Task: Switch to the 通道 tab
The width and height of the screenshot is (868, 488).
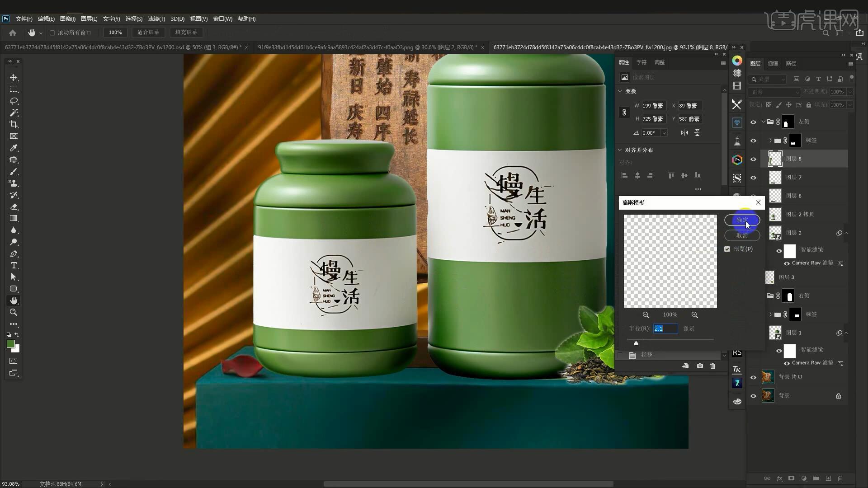Action: pos(773,63)
